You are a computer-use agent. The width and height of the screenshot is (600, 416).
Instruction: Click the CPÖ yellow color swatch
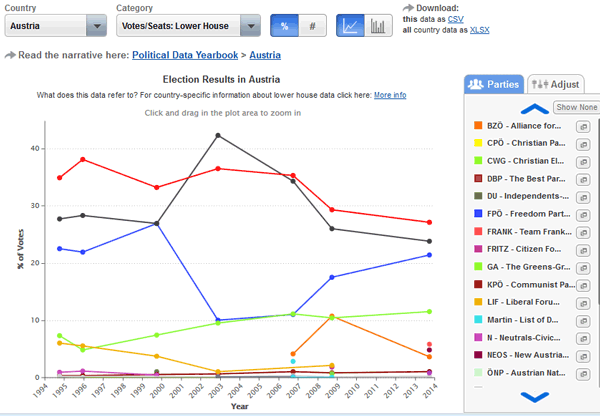[478, 143]
